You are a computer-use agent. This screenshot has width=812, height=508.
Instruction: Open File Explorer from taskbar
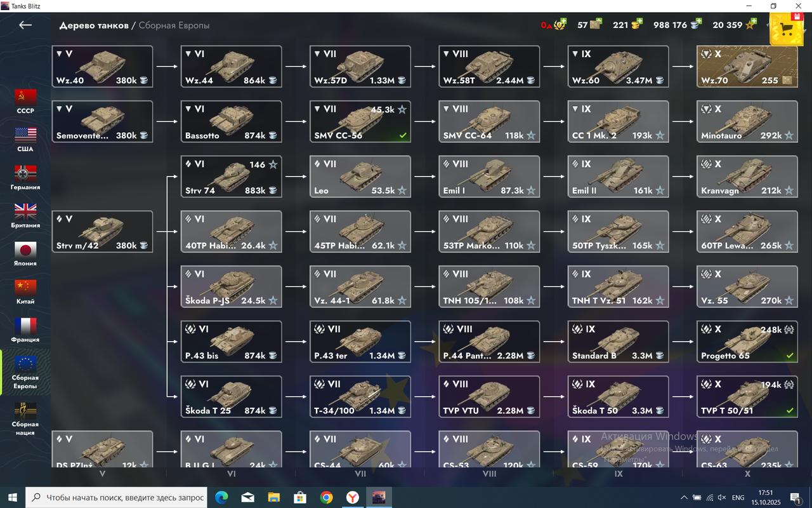pos(273,497)
